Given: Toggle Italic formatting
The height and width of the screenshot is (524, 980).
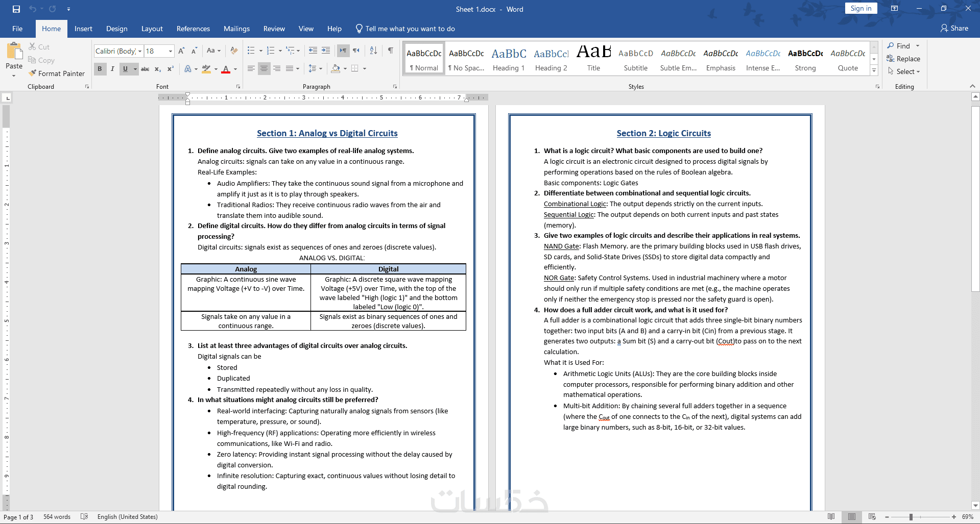Looking at the screenshot, I should tap(112, 69).
